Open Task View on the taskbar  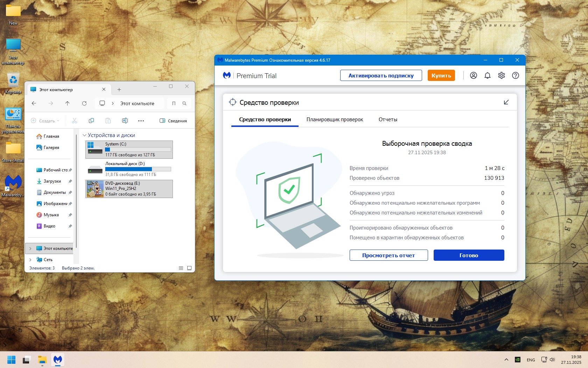(x=27, y=360)
